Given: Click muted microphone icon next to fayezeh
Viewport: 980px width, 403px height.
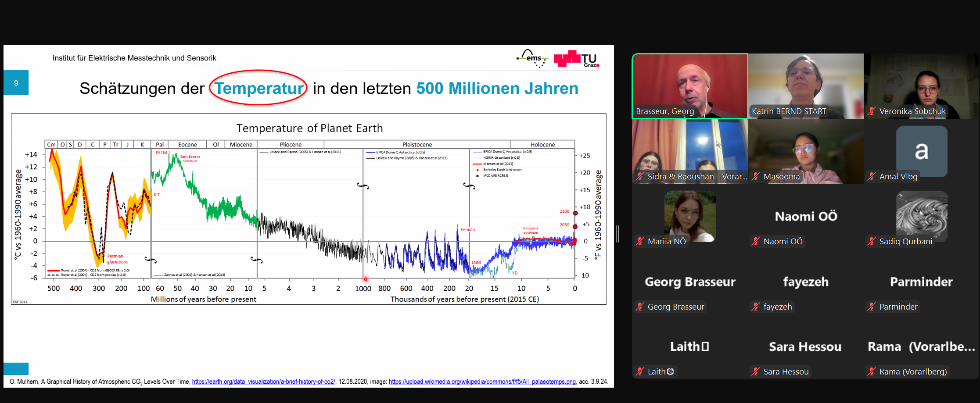Looking at the screenshot, I should pyautogui.click(x=756, y=307).
